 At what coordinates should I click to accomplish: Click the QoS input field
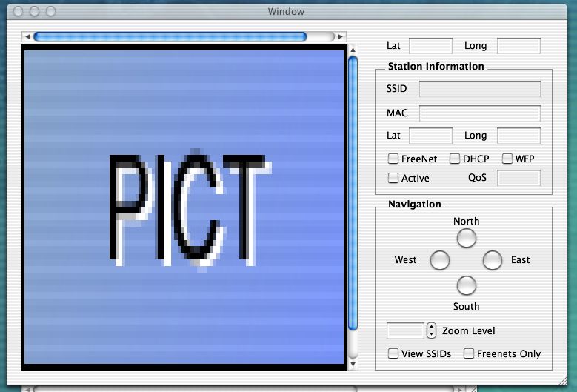click(x=519, y=178)
